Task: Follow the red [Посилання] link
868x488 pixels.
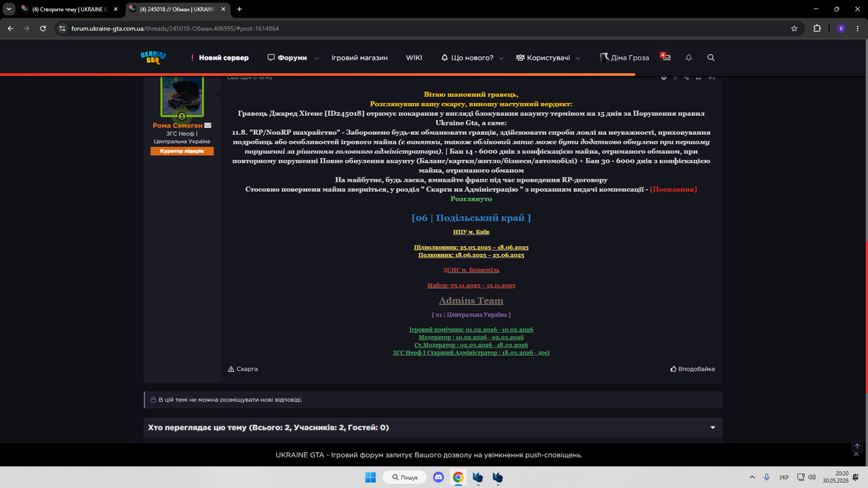Action: pos(673,189)
